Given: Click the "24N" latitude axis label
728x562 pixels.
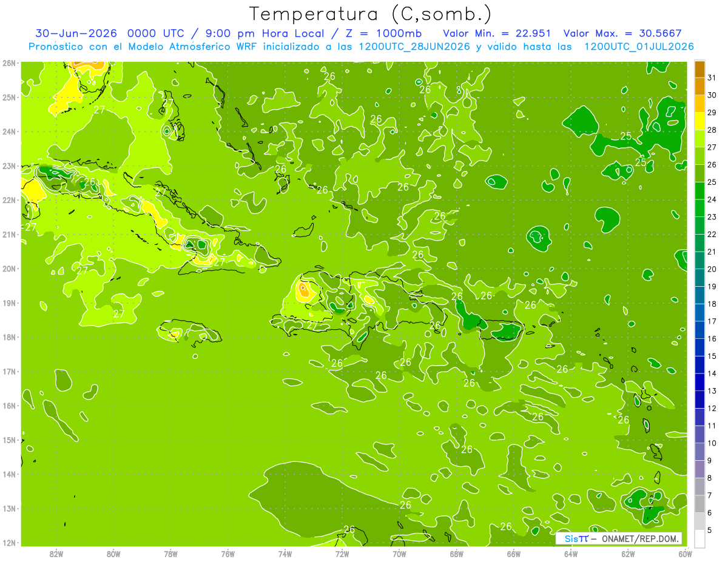Looking at the screenshot, I should pos(9,132).
